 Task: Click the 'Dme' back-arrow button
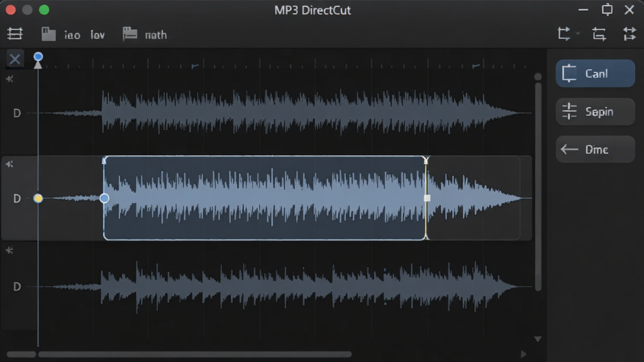pos(595,150)
